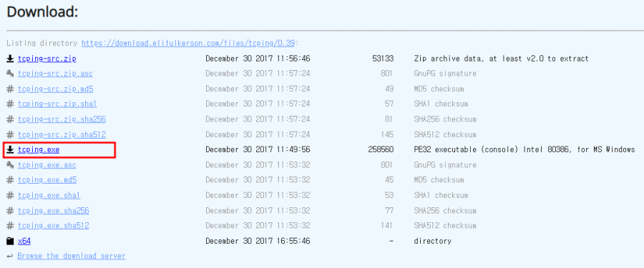Download the tcping.exe executable
The height and width of the screenshot is (268, 644).
tap(39, 150)
